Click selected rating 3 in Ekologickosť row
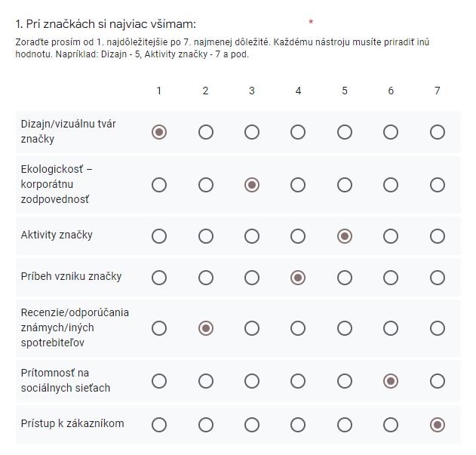The image size is (476, 455). (x=252, y=184)
